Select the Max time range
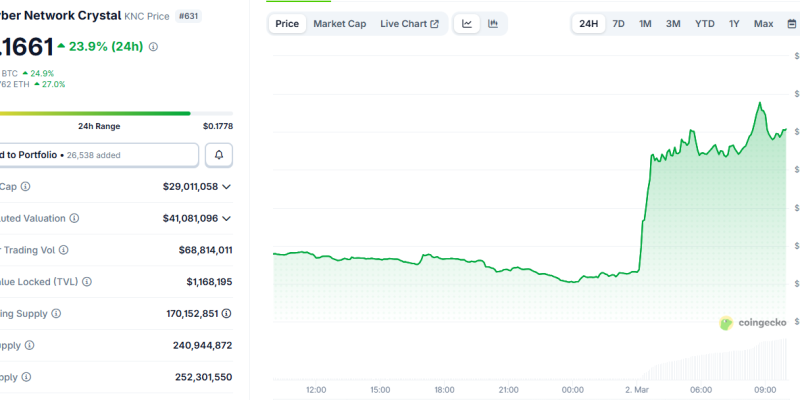Image resolution: width=800 pixels, height=400 pixels. (x=763, y=24)
